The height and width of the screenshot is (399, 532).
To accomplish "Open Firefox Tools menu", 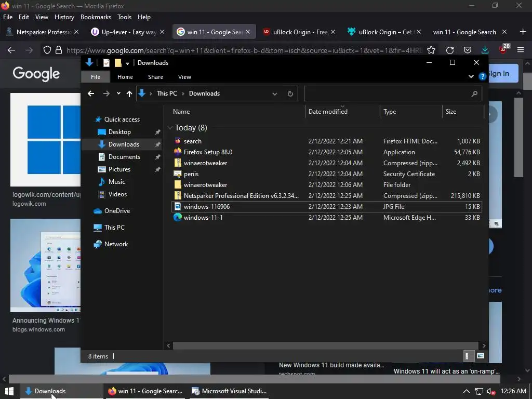I will 124,17.
